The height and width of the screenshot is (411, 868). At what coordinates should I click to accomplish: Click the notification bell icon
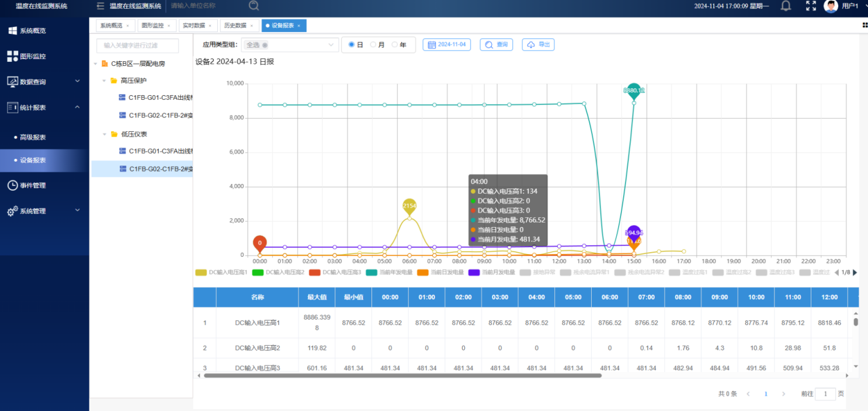[x=786, y=6]
